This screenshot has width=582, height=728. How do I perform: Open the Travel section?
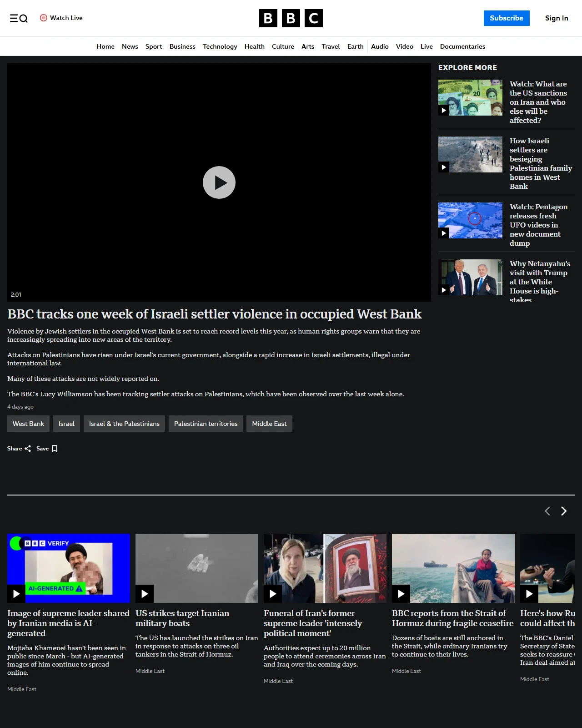(331, 46)
